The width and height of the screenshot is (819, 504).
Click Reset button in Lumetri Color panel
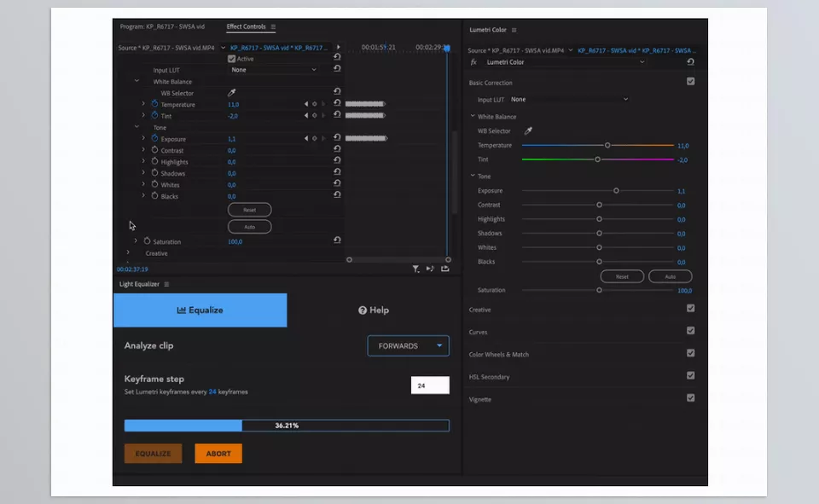click(x=622, y=276)
